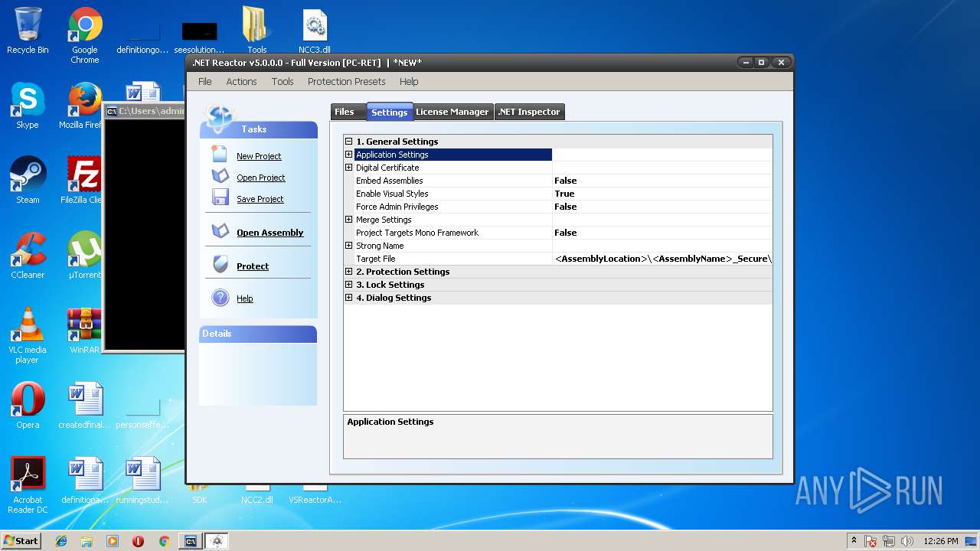Expand the Merge Settings node
The width and height of the screenshot is (980, 551).
349,219
